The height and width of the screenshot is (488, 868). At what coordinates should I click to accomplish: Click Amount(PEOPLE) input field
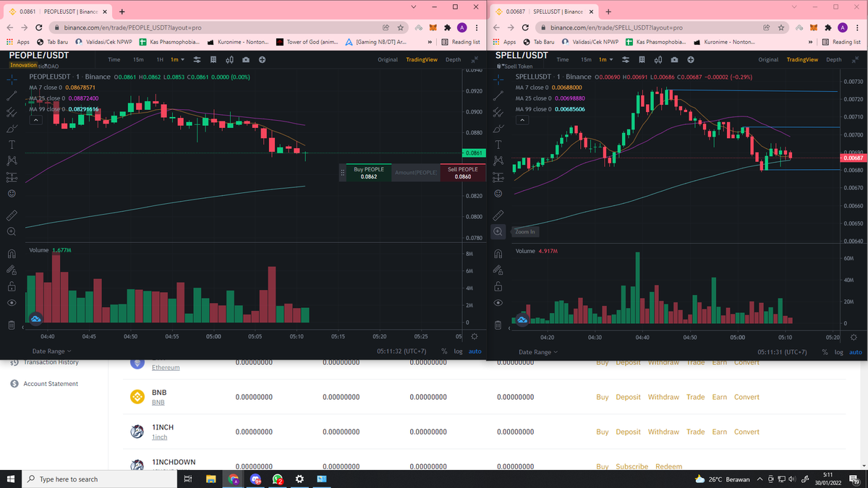click(x=416, y=172)
